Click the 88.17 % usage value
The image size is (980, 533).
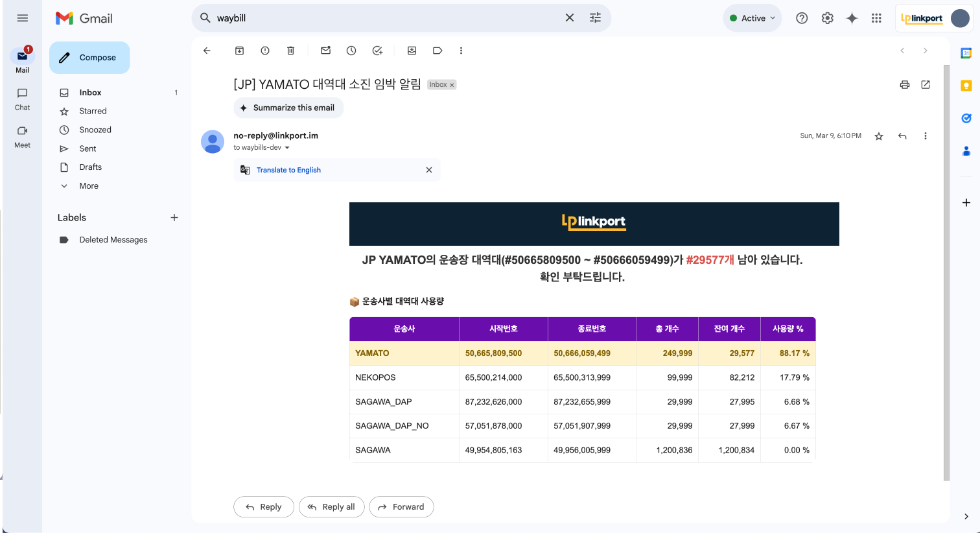[x=794, y=353]
